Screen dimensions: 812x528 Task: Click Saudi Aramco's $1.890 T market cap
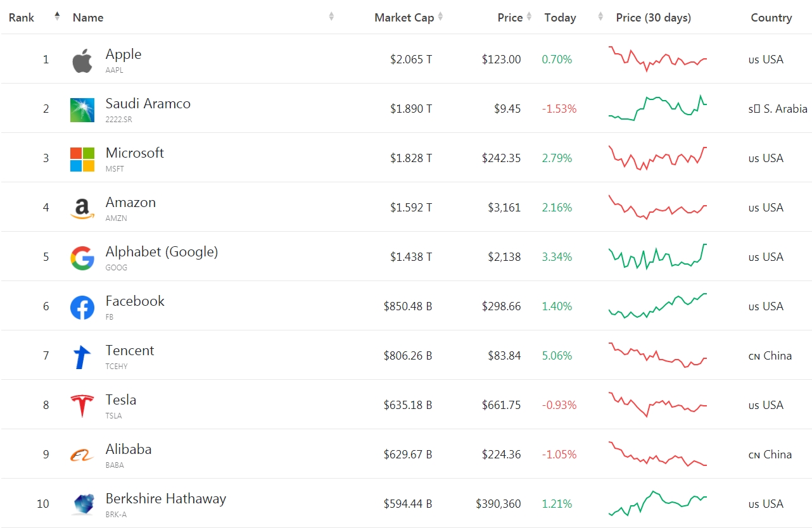pos(411,109)
